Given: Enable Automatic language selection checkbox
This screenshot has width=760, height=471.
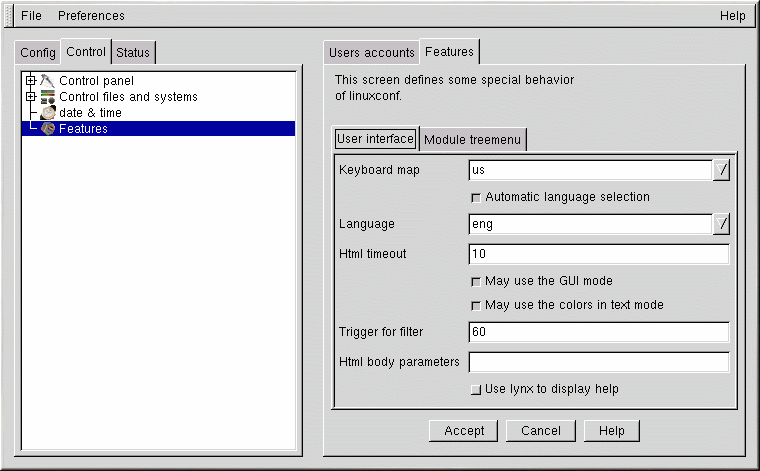Looking at the screenshot, I should pos(476,198).
